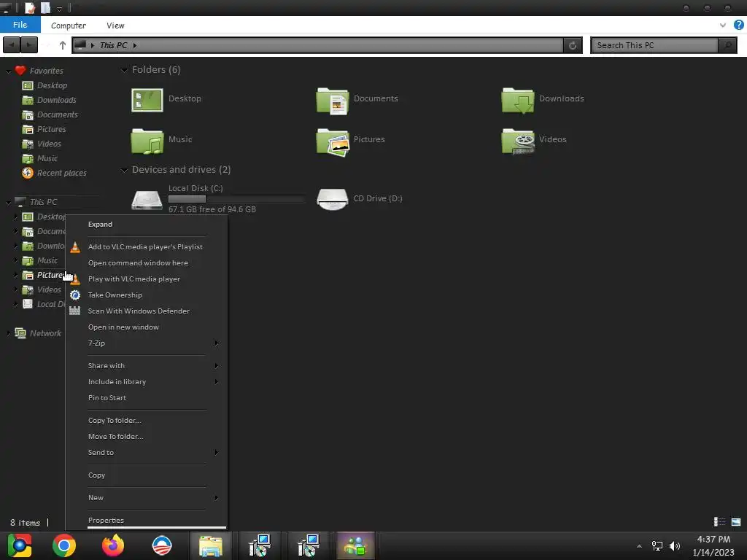
Task: Collapse the This PC tree node
Action: pyautogui.click(x=8, y=203)
